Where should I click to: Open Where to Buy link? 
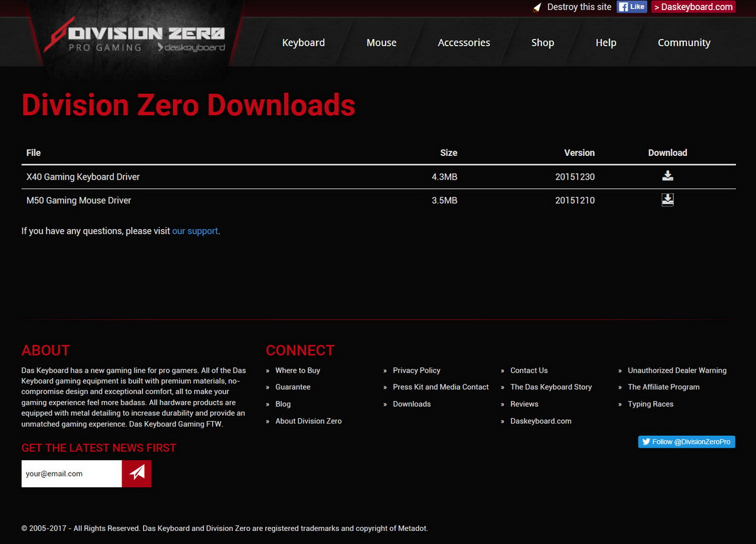(298, 370)
